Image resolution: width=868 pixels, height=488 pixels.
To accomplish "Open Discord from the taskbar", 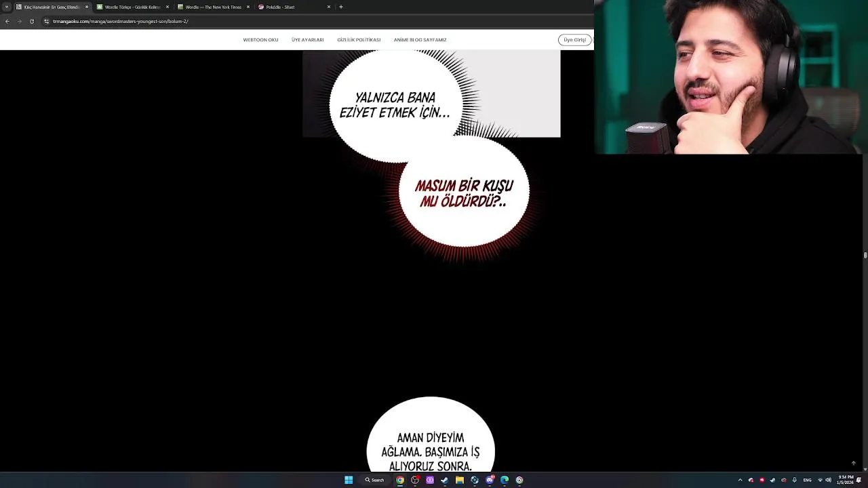I will (x=490, y=480).
